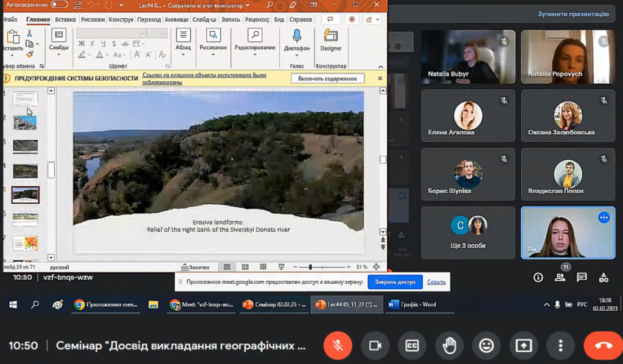This screenshot has width=623, height=364.
Task: Switch to the Вставка (Insert) ribbon tab
Action: [65, 19]
